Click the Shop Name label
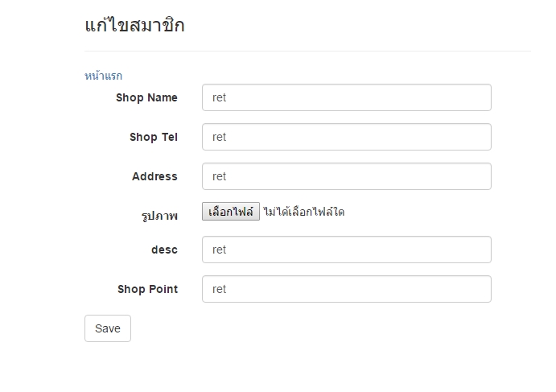This screenshot has width=556, height=392. tap(146, 97)
